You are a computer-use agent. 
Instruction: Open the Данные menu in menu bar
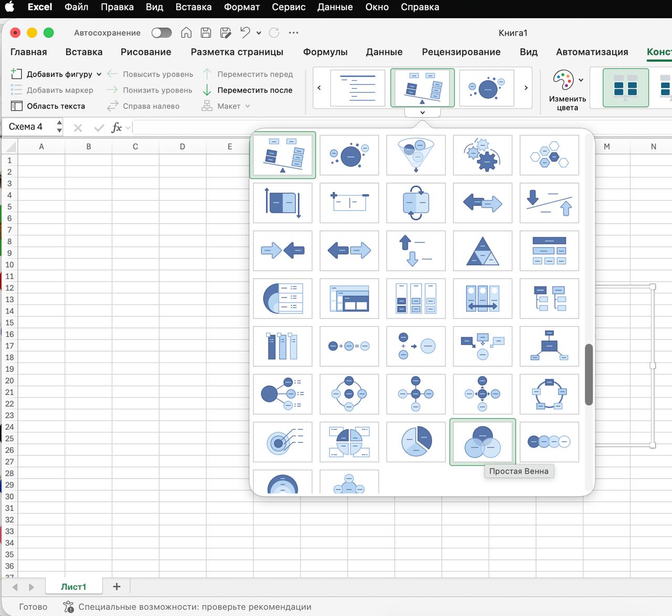(x=335, y=7)
